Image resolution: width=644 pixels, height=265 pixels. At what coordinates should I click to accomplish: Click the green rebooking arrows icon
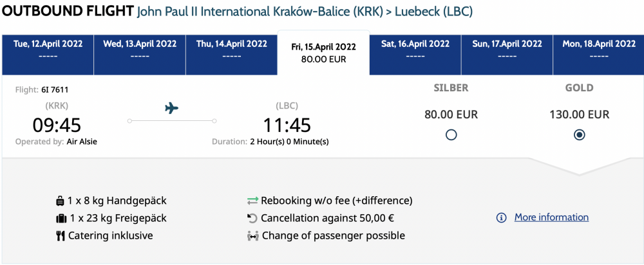click(252, 201)
